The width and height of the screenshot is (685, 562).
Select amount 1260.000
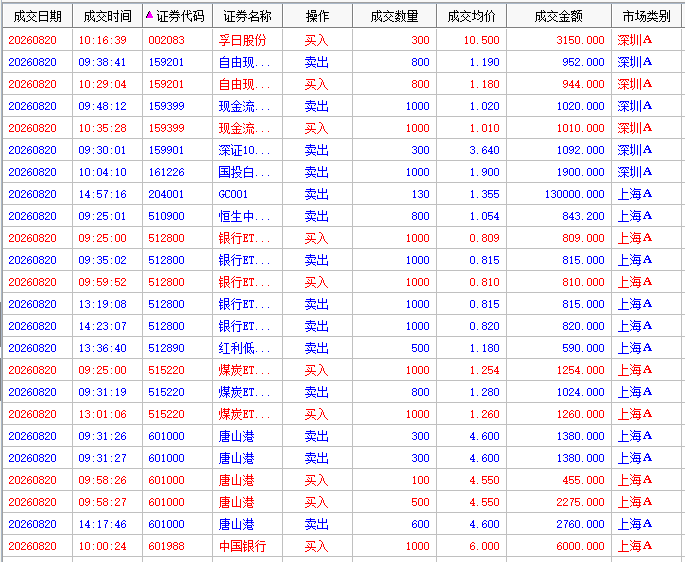[x=580, y=414]
